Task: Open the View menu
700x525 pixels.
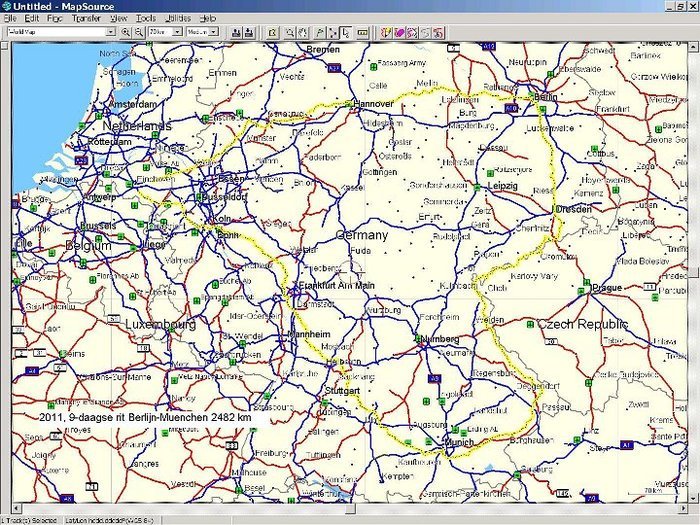Action: click(118, 19)
